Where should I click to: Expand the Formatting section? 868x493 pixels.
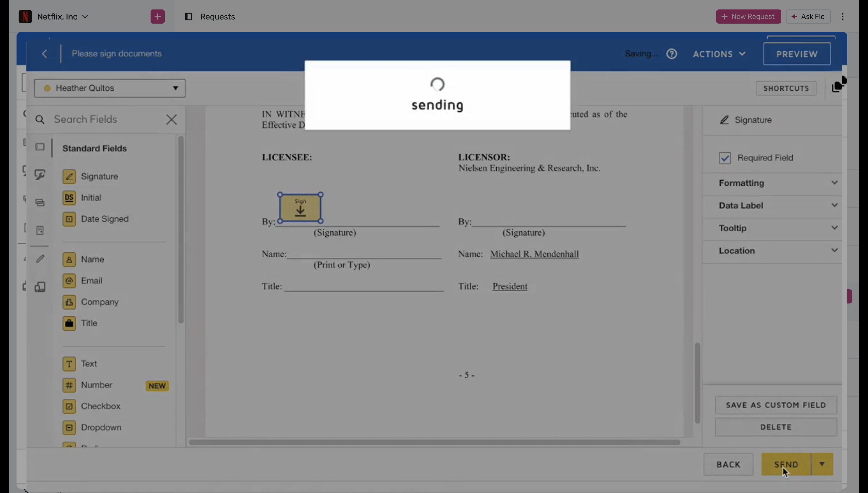coord(778,183)
